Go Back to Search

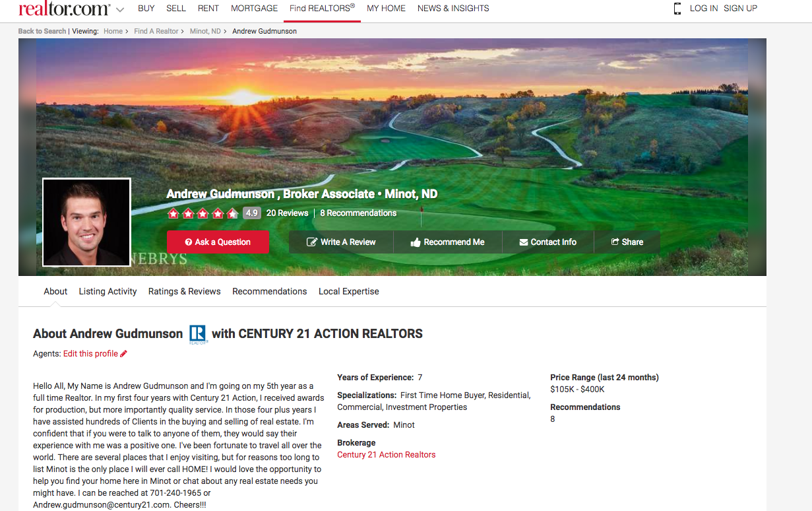point(42,31)
